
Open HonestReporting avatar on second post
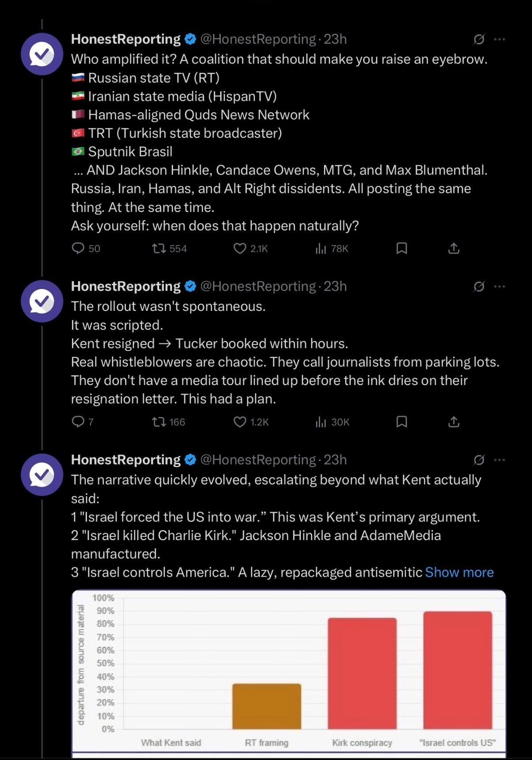click(x=42, y=301)
